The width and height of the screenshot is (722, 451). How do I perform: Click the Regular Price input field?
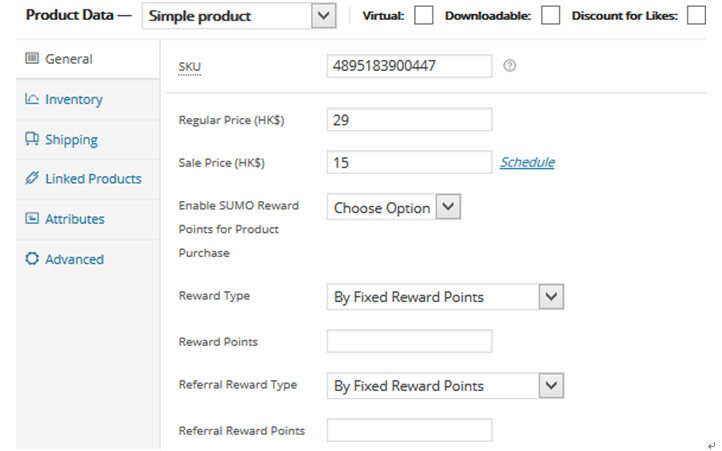click(409, 120)
